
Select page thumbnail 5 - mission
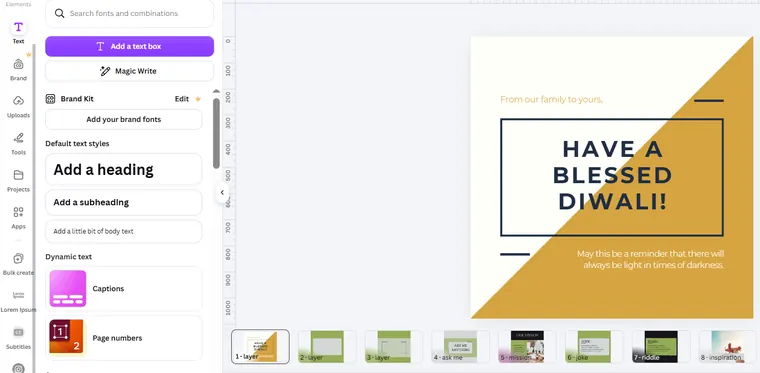coord(527,346)
